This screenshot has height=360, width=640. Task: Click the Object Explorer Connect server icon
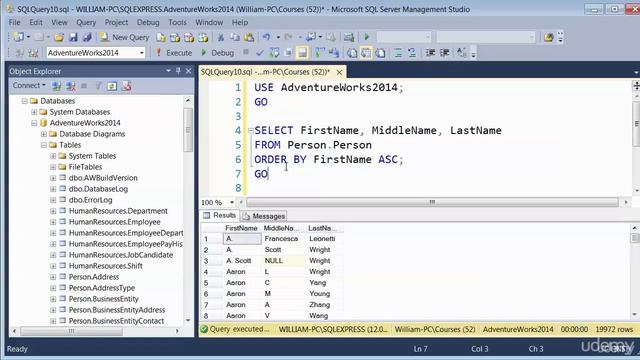(x=56, y=86)
